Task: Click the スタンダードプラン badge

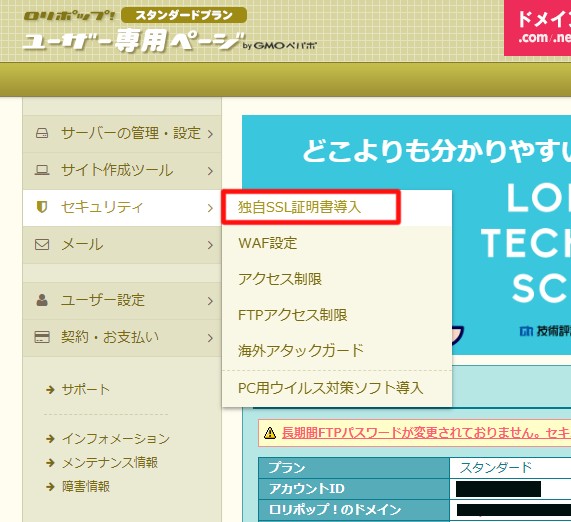Action: point(184,15)
